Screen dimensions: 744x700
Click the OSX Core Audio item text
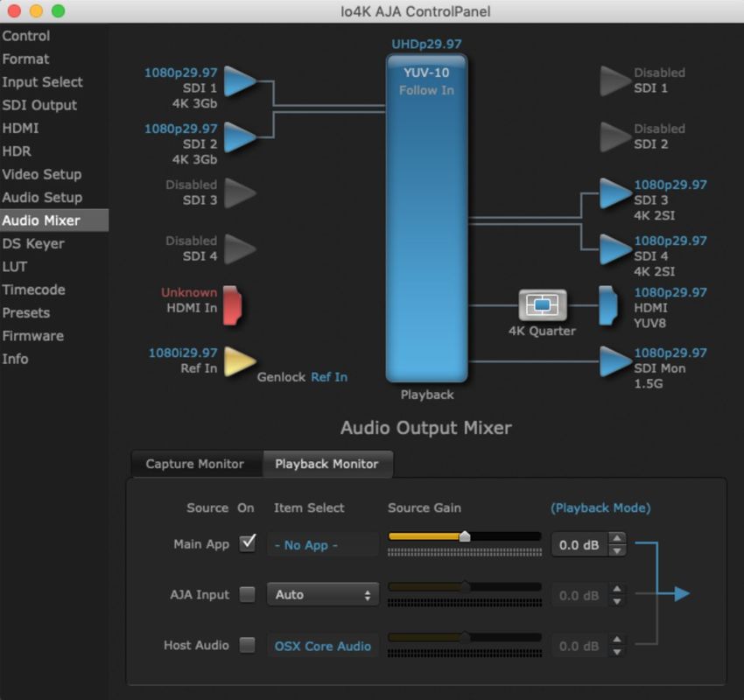[323, 647]
